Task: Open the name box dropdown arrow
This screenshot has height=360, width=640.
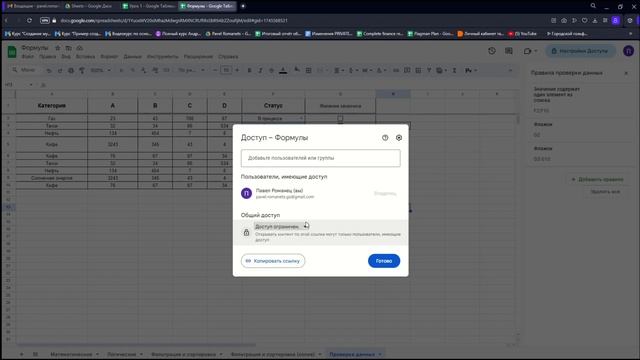Action: [x=31, y=85]
